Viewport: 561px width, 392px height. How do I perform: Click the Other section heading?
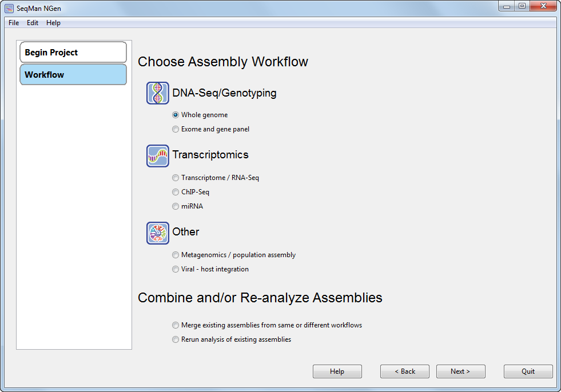[186, 232]
